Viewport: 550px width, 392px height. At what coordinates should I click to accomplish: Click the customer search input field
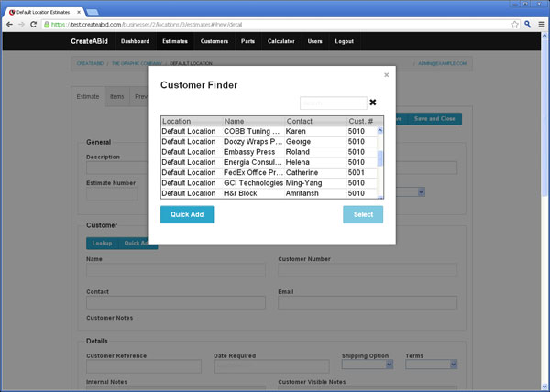pyautogui.click(x=333, y=103)
